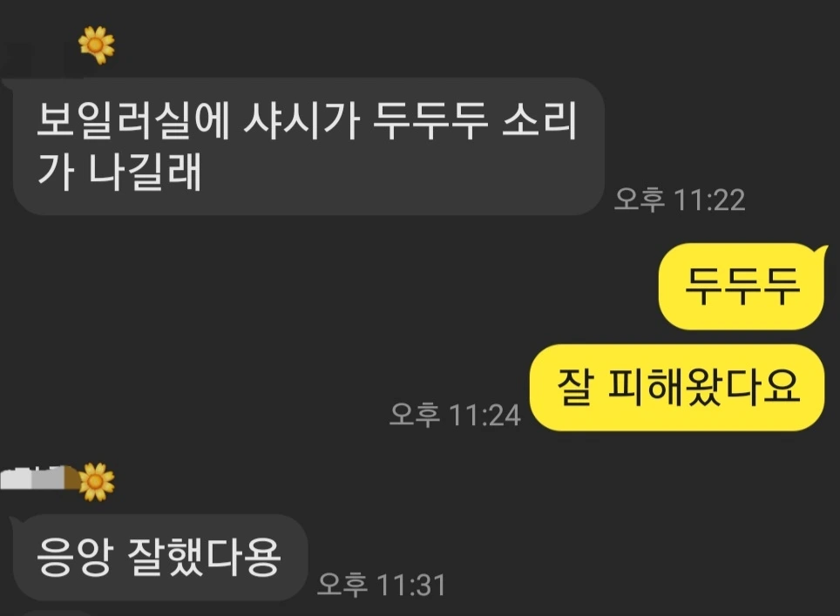The height and width of the screenshot is (616, 840).
Task: Click the word 나길래 on the second line
Action: click(146, 172)
